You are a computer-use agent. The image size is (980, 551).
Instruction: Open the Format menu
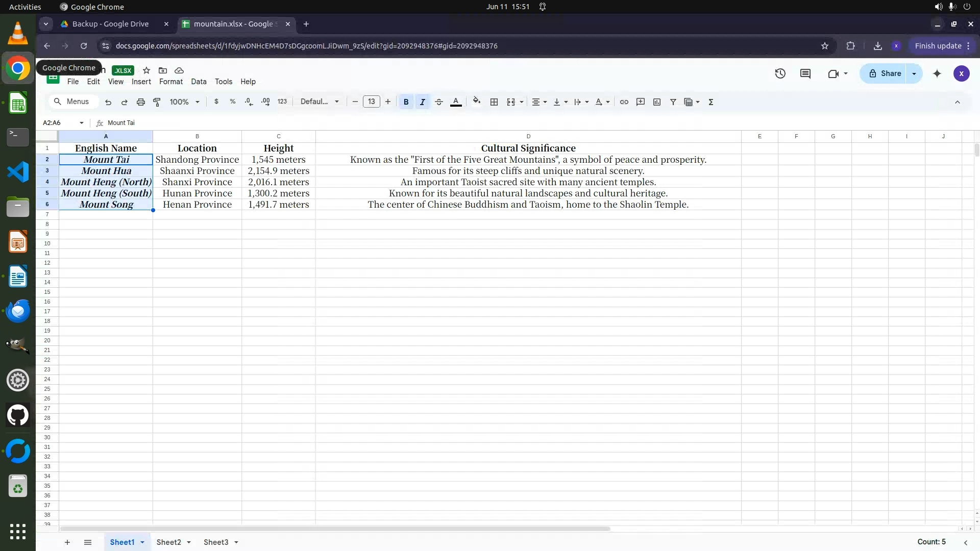pyautogui.click(x=170, y=82)
